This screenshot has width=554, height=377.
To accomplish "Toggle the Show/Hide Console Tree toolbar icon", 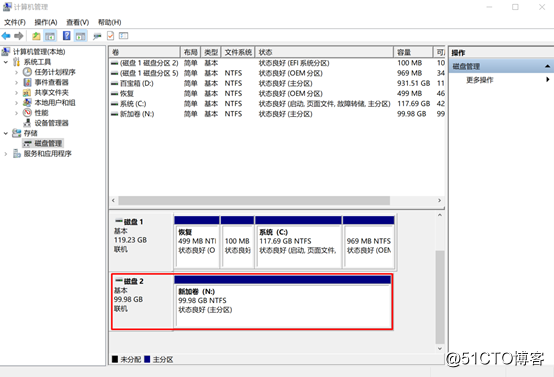I will pos(50,36).
